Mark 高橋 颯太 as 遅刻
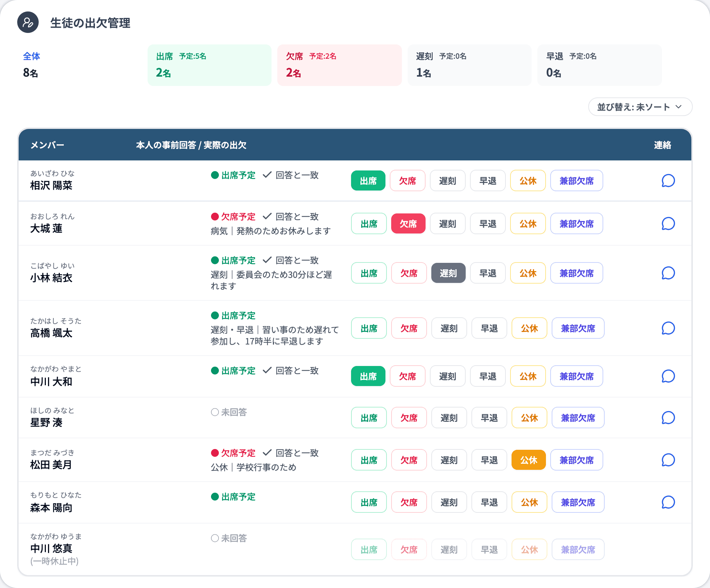The height and width of the screenshot is (588, 710). coord(449,328)
